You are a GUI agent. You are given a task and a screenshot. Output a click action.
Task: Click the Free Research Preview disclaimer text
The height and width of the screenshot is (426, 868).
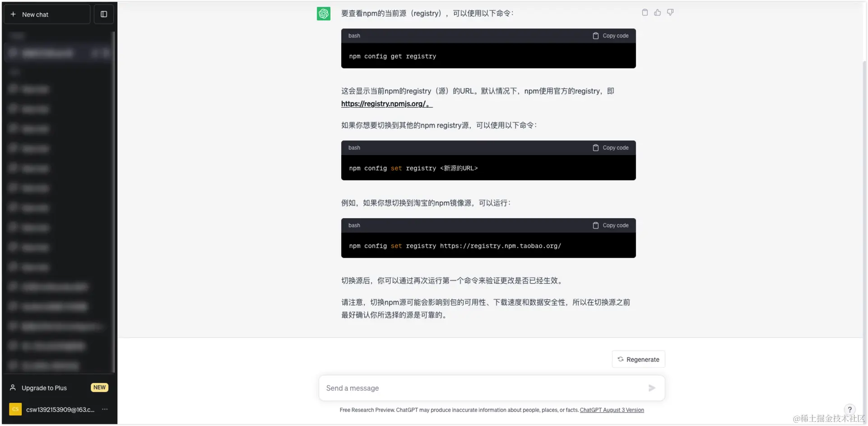[459, 410]
